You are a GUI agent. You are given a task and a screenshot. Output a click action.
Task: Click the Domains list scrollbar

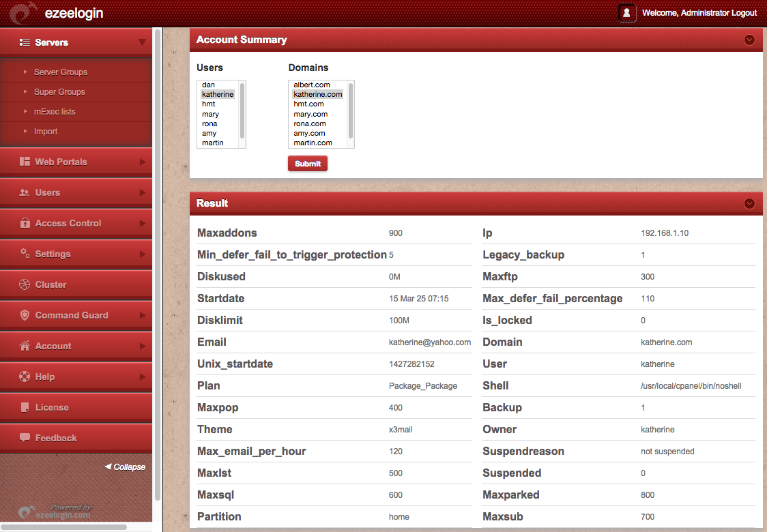tap(350, 111)
